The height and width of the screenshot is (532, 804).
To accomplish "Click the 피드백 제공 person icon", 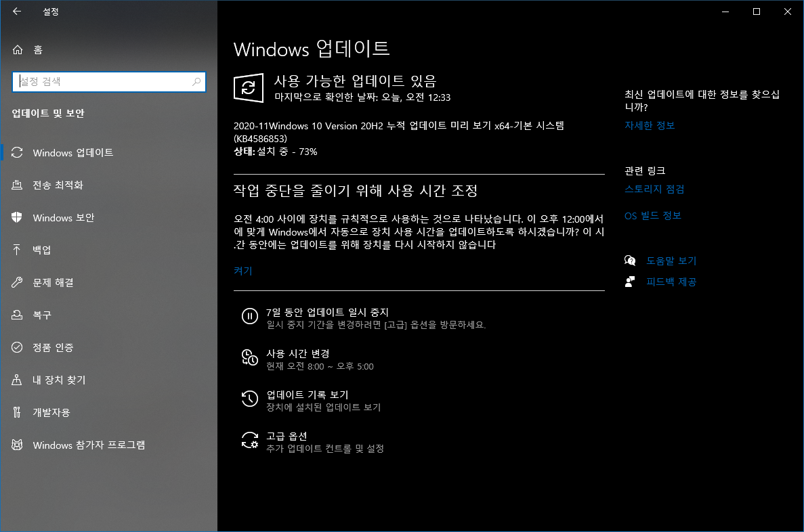I will (x=630, y=282).
